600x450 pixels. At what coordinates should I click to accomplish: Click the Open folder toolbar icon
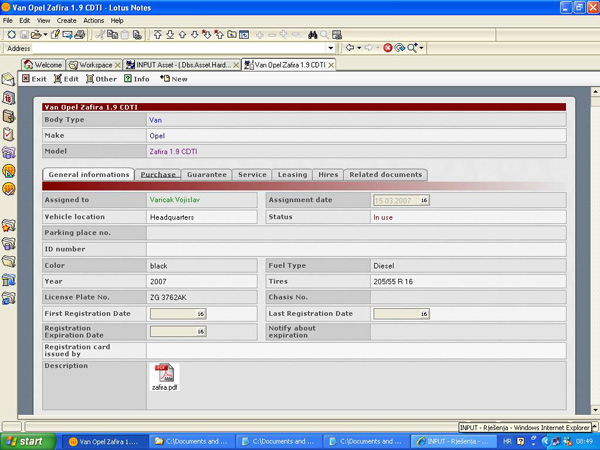(x=36, y=35)
